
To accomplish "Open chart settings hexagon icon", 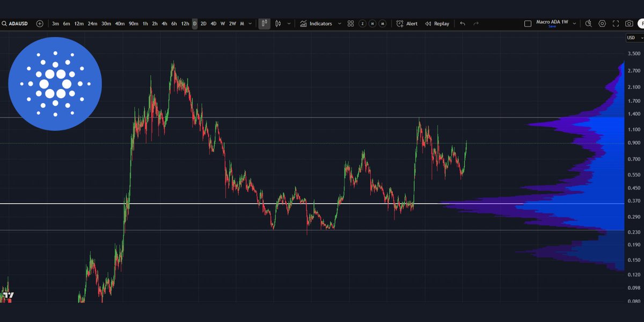I will point(602,24).
